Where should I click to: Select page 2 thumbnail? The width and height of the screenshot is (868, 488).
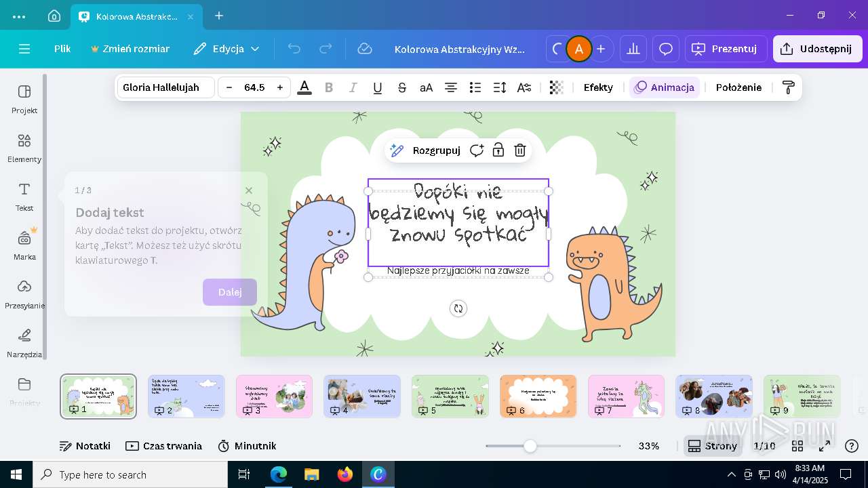186,396
